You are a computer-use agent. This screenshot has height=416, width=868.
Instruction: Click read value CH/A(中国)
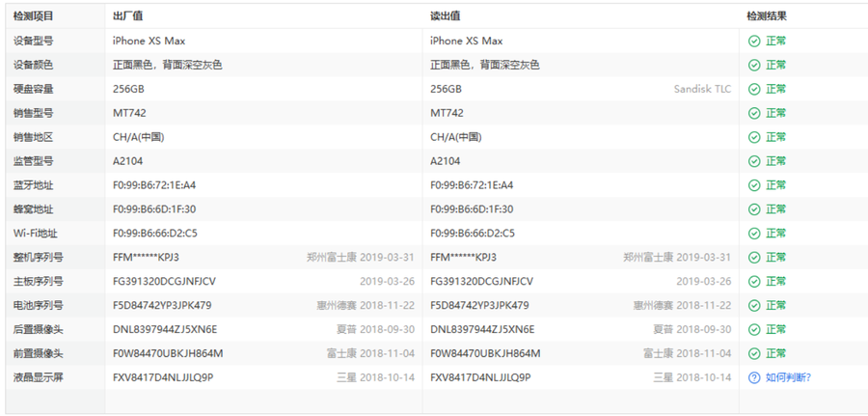(456, 137)
